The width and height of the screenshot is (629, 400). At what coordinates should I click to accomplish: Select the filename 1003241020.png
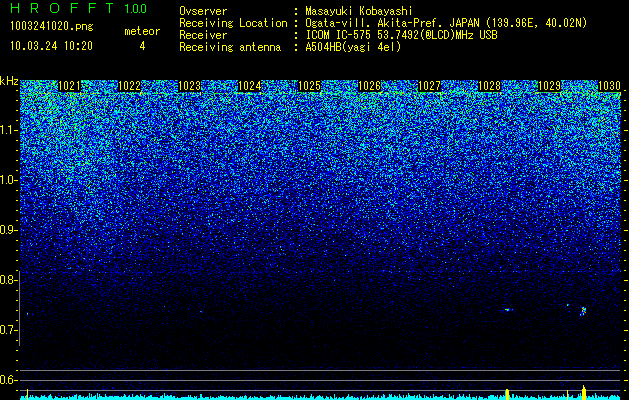[x=52, y=27]
